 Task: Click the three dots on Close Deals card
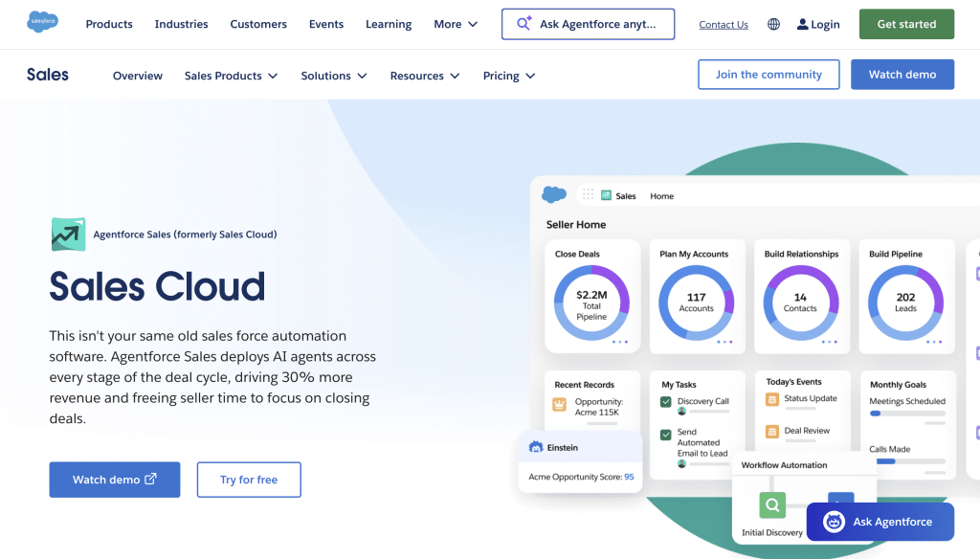point(620,342)
